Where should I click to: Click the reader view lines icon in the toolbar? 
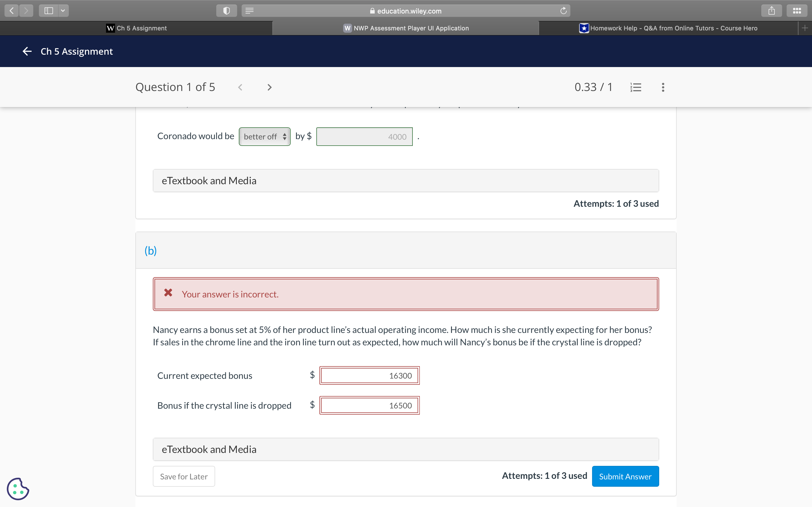(249, 10)
